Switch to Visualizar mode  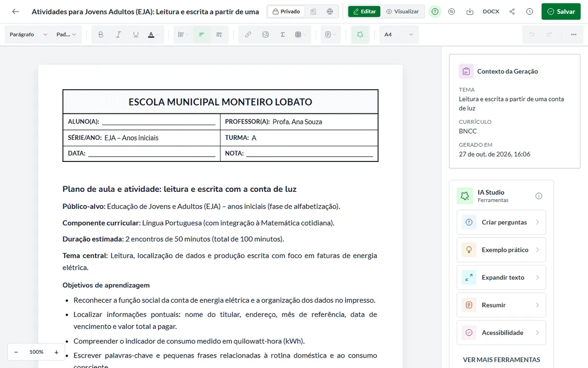click(x=402, y=11)
